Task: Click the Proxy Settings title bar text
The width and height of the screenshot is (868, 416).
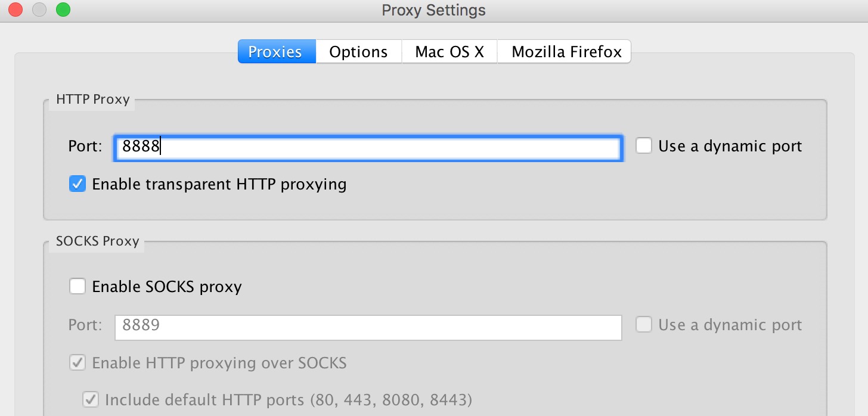Action: click(x=433, y=10)
